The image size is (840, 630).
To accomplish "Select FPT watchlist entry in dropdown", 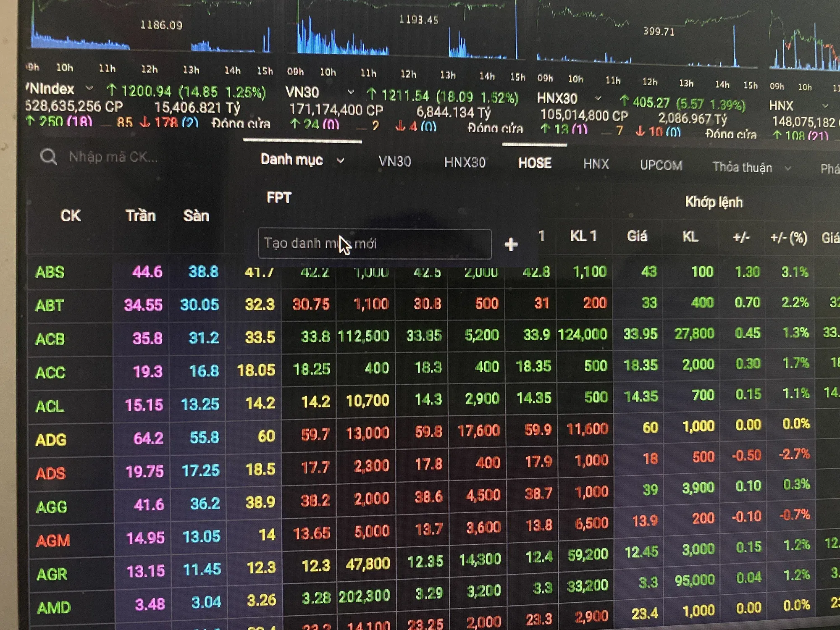I will [279, 197].
